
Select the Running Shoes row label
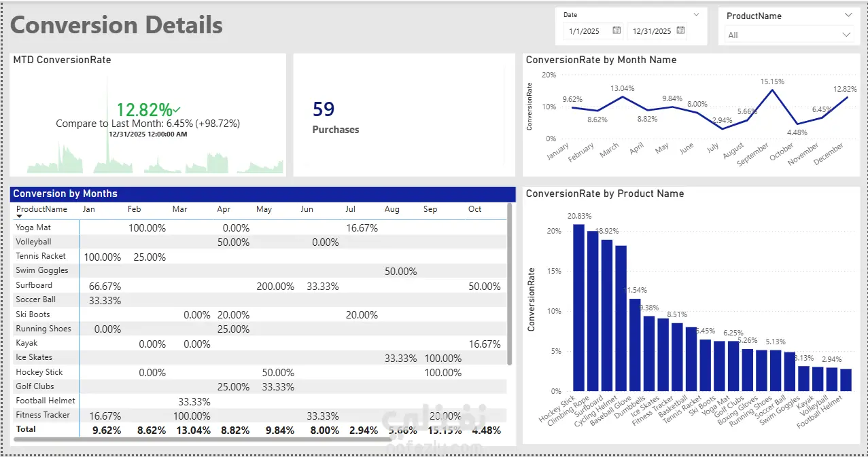tap(44, 329)
